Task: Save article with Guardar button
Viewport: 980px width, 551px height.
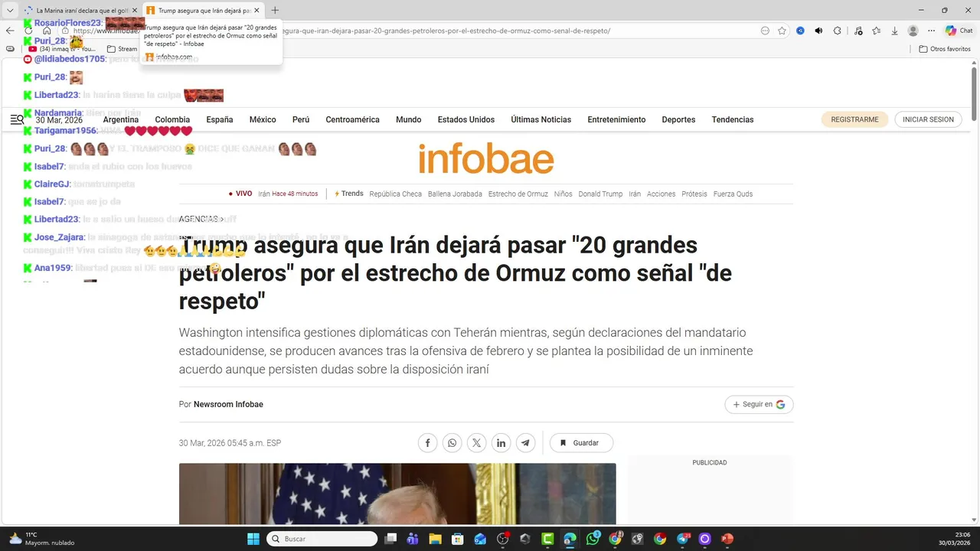Action: pos(581,442)
